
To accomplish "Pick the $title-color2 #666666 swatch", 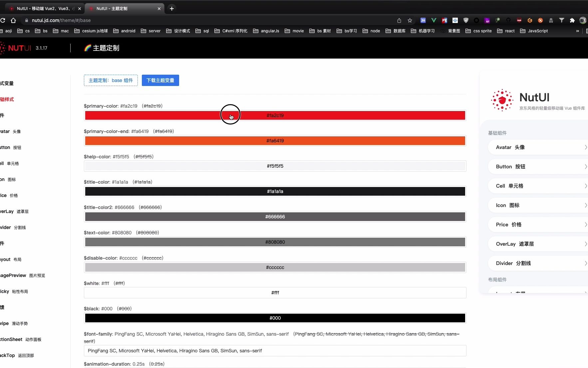I will coord(275,217).
